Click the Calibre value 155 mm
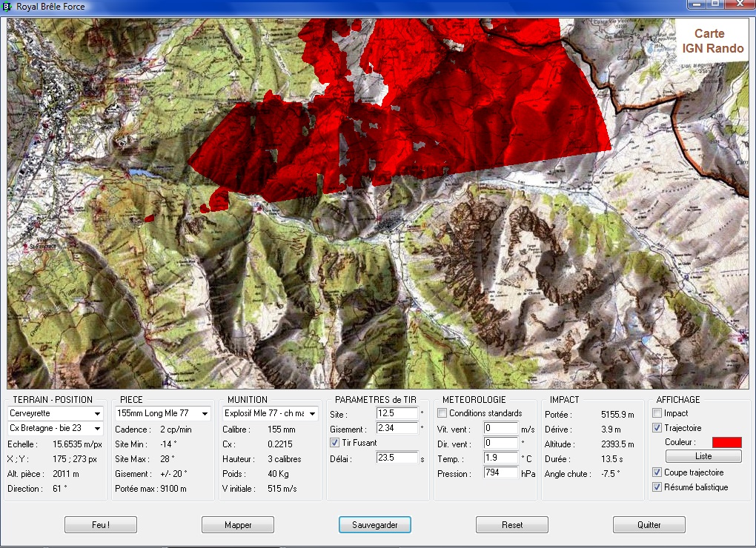Viewport: 756px width, 548px height. (282, 430)
